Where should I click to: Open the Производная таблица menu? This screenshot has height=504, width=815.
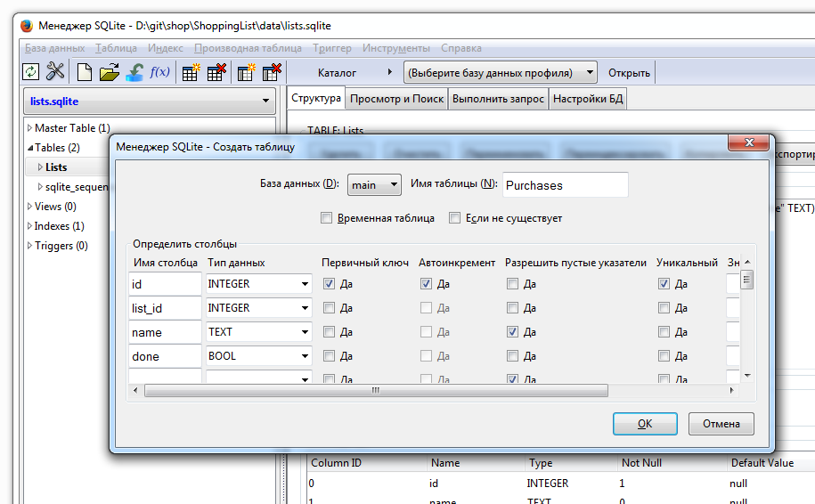click(248, 48)
